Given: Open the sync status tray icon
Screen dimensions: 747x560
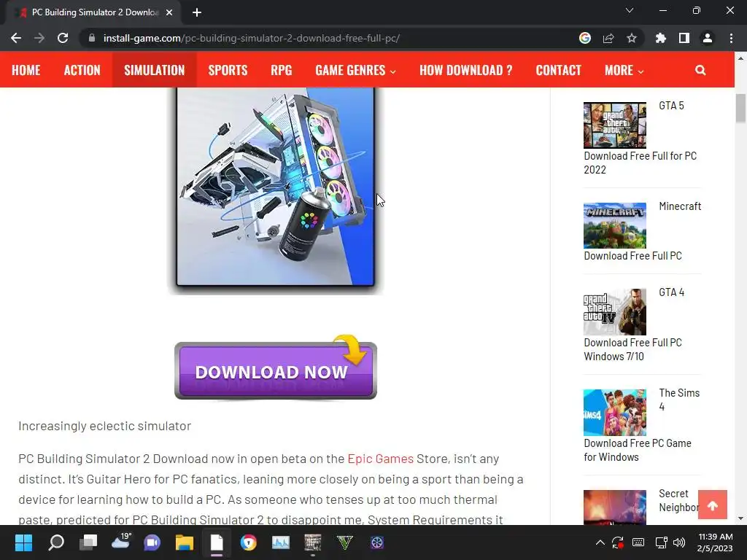Looking at the screenshot, I should click(x=618, y=542).
